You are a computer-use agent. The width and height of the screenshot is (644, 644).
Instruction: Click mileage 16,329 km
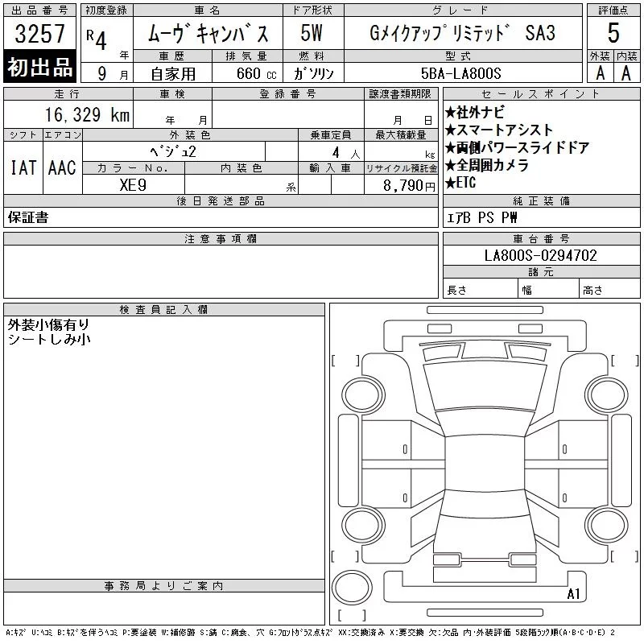(x=87, y=114)
